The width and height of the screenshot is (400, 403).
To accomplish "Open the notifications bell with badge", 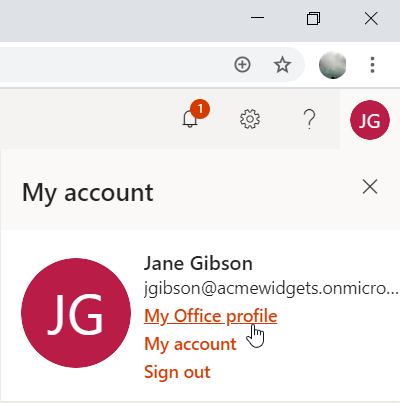I will [195, 115].
